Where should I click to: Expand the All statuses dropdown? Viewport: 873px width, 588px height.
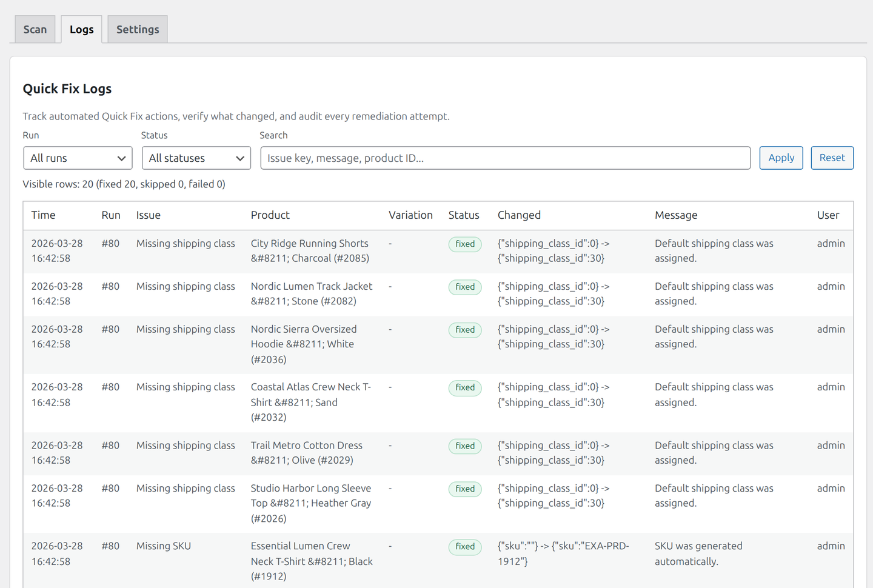point(196,158)
